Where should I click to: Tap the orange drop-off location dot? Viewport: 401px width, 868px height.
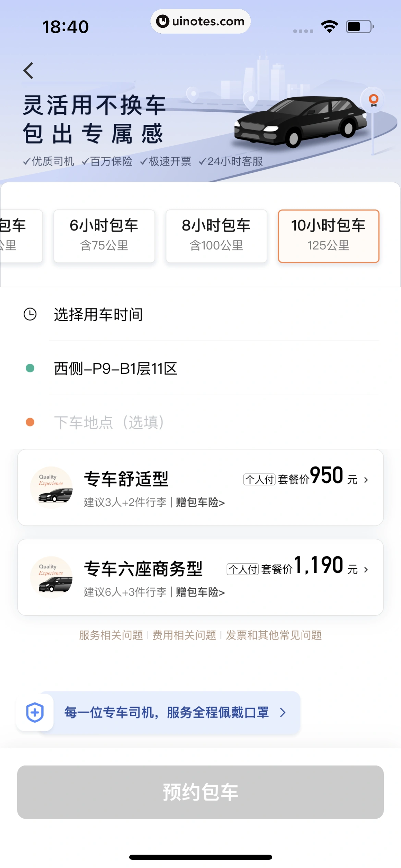tap(30, 422)
